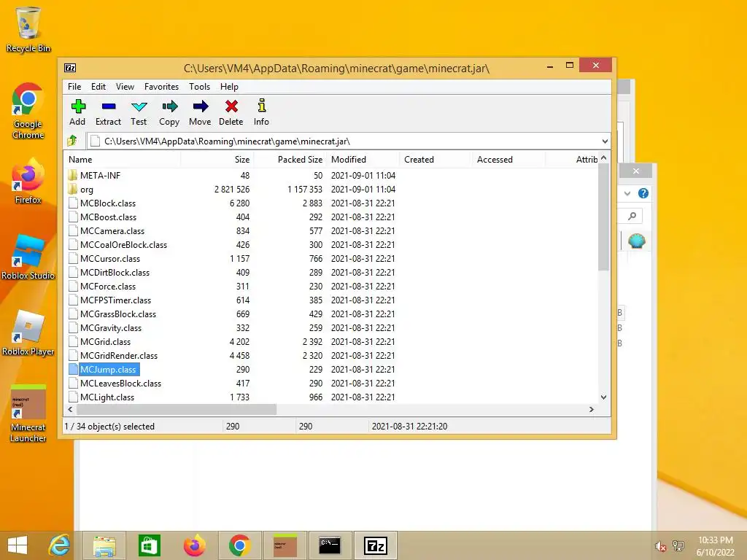The height and width of the screenshot is (560, 747).
Task: Click the scroll down arrow
Action: pos(603,397)
